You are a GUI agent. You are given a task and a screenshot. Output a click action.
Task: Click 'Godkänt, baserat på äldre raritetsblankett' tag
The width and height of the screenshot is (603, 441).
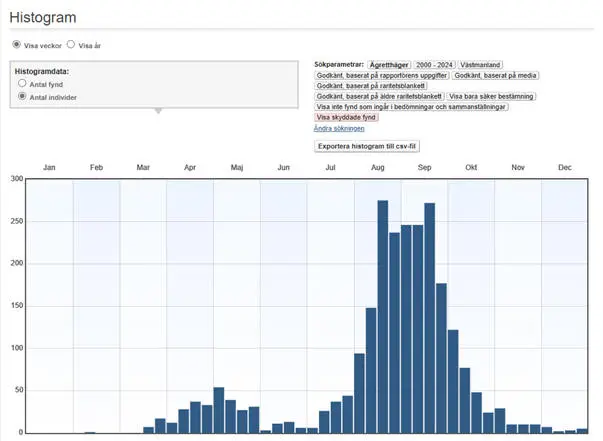pos(379,96)
